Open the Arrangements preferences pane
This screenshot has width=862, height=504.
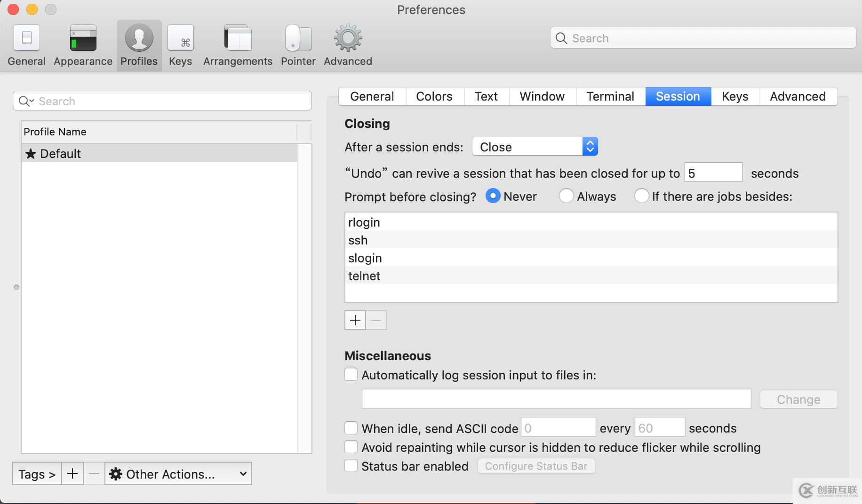tap(238, 45)
